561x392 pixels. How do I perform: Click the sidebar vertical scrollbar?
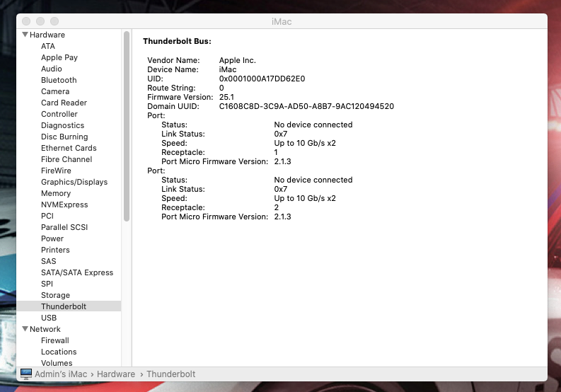point(127,127)
